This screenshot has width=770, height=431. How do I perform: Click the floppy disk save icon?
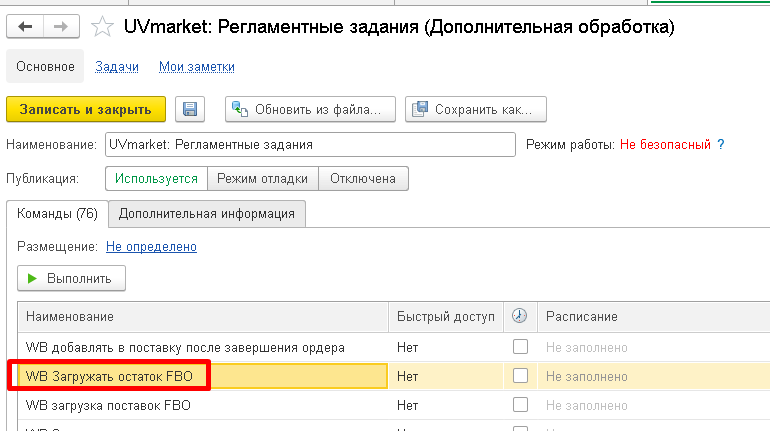190,109
